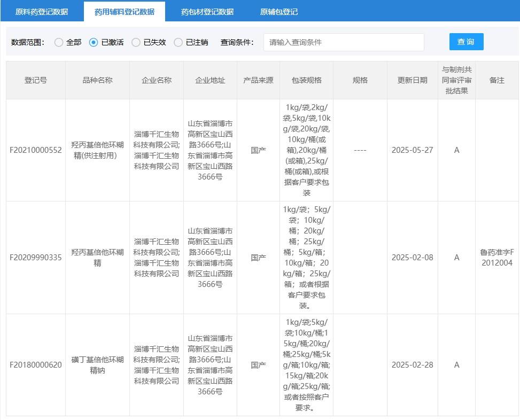Click update date 2025-02-28

tap(413, 365)
